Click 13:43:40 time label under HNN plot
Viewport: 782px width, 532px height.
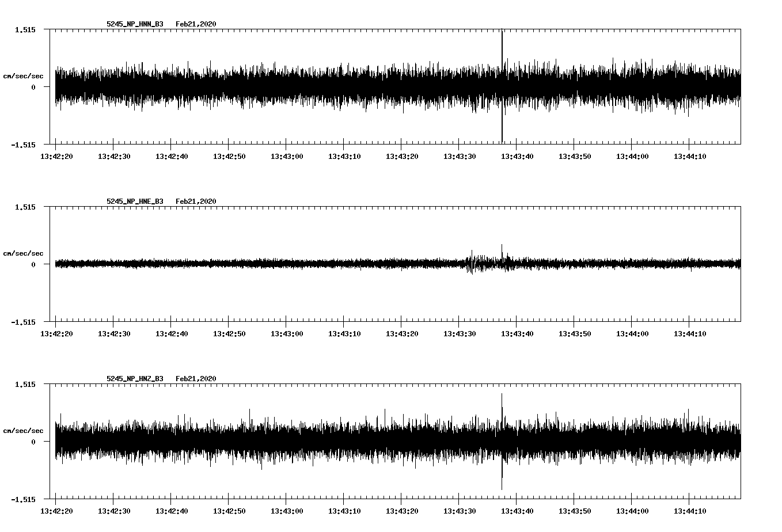(517, 157)
